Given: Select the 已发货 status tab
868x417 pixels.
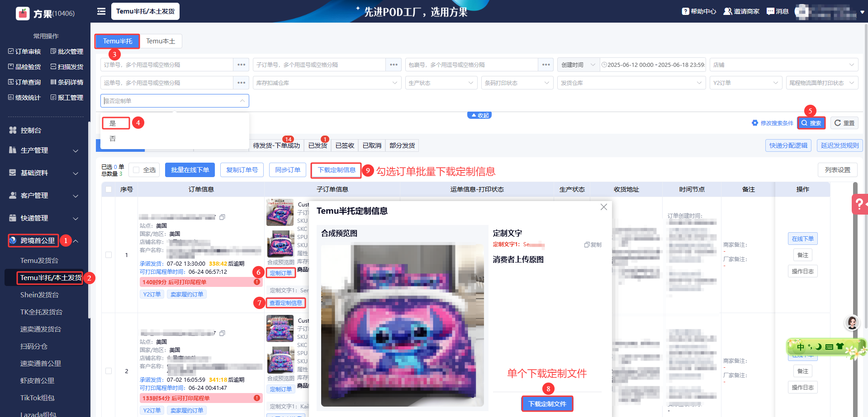Looking at the screenshot, I should pos(318,145).
